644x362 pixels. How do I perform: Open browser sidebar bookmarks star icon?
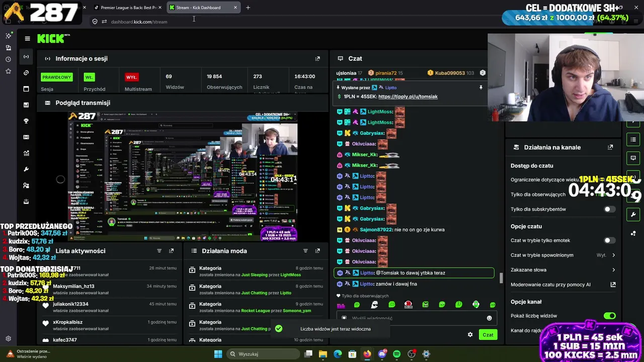[8, 71]
